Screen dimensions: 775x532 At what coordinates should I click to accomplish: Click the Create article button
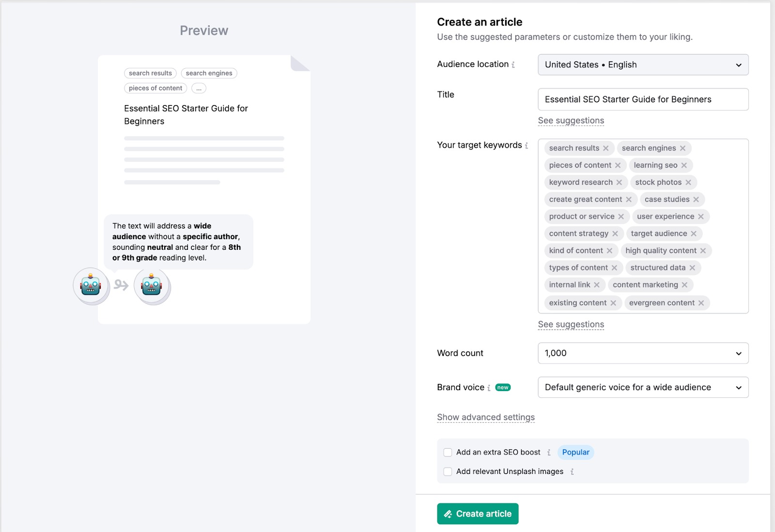point(478,514)
